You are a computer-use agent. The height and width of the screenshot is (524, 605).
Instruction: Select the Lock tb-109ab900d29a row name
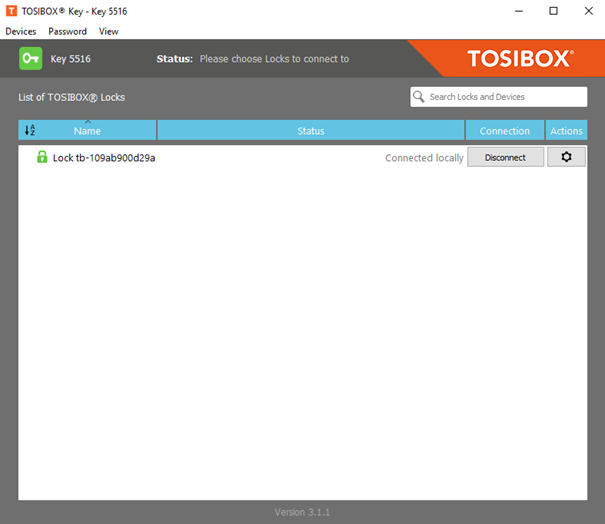point(104,158)
